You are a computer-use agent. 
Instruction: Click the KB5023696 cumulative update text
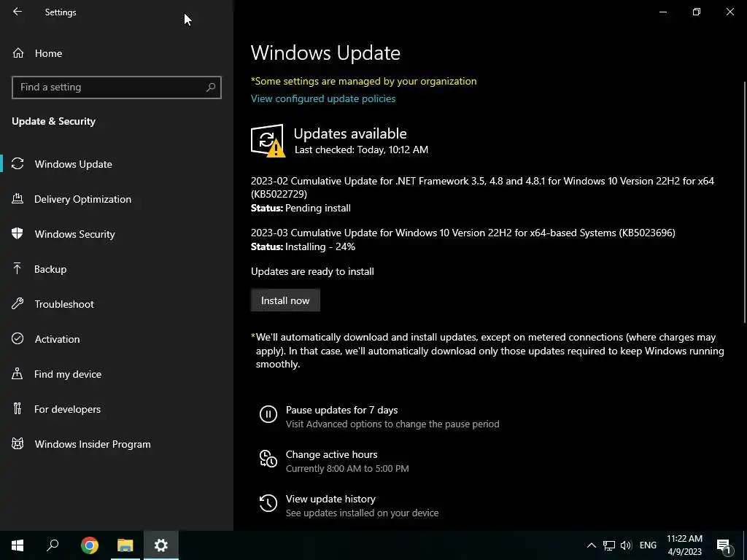[463, 233]
